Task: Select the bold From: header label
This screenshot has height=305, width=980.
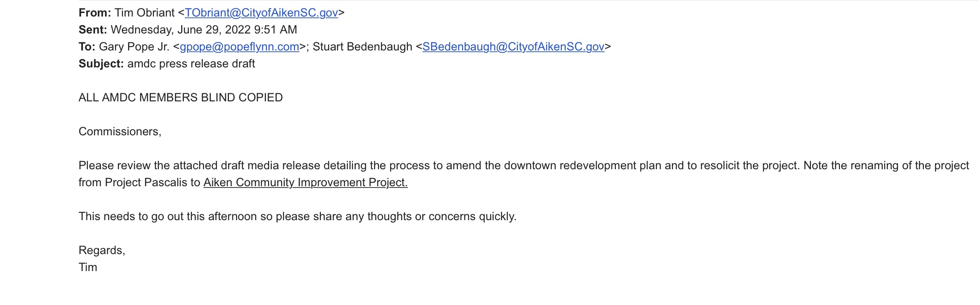Action: pyautogui.click(x=95, y=13)
